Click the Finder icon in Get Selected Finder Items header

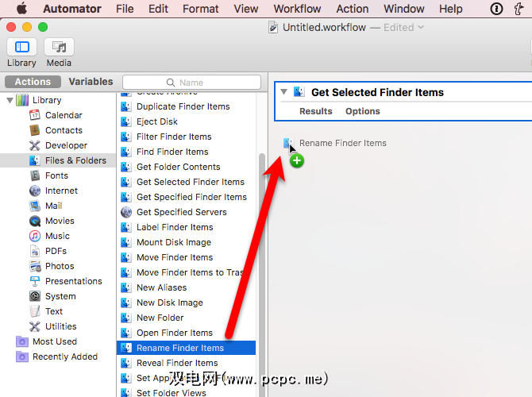[x=299, y=92]
